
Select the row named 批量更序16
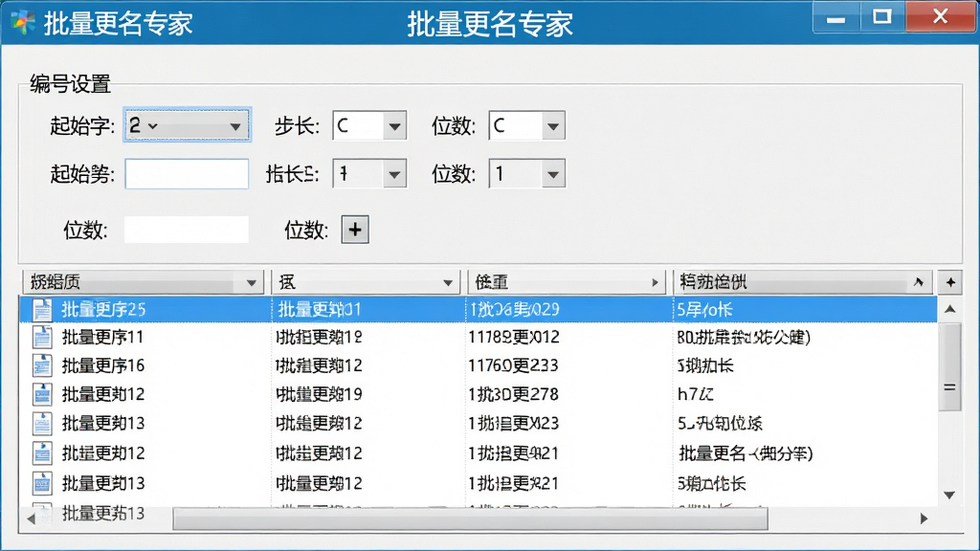479,365
